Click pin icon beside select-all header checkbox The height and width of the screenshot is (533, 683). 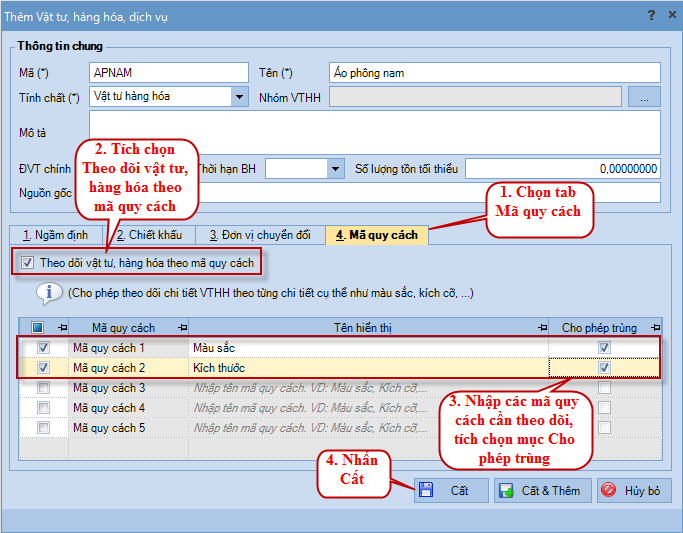pos(62,327)
